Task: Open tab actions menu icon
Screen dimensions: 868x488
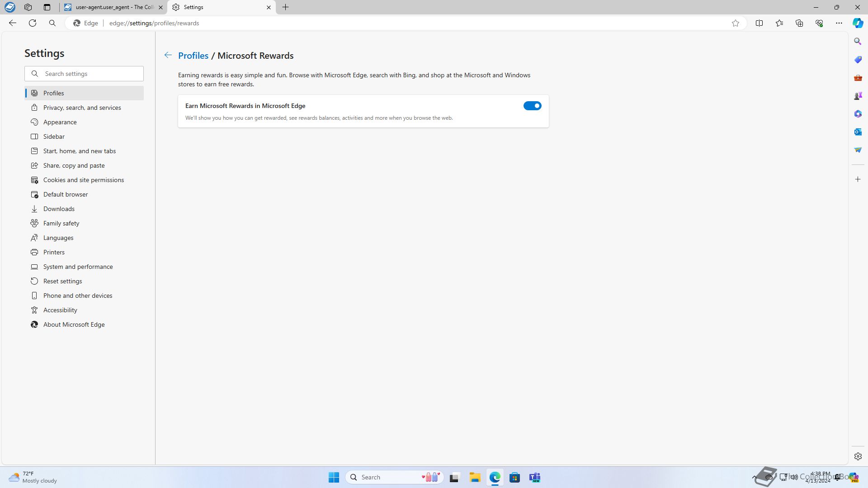Action: (x=47, y=7)
